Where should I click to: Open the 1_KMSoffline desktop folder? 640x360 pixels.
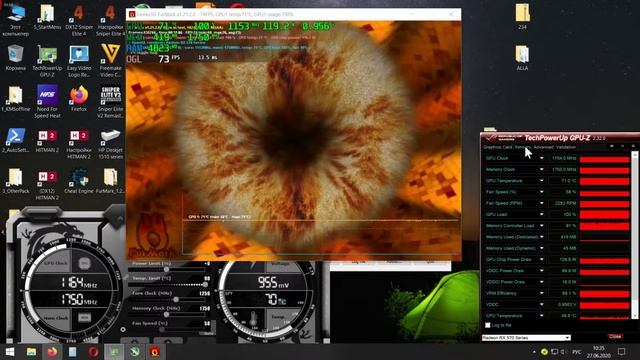(x=16, y=98)
